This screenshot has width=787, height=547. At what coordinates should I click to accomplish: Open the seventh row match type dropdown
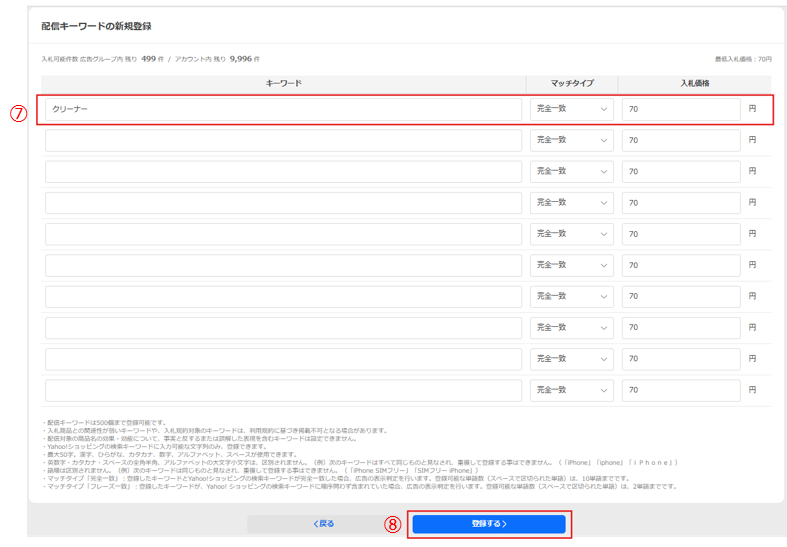click(571, 296)
